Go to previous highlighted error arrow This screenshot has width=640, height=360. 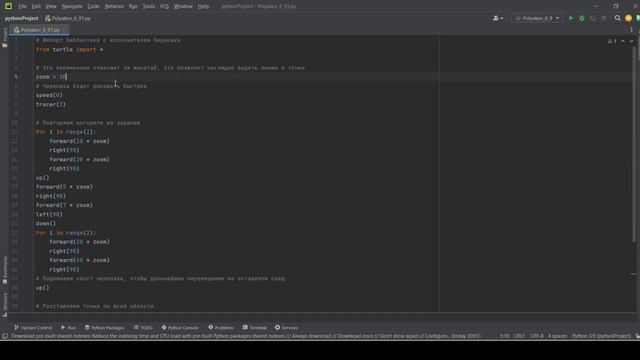(x=623, y=41)
